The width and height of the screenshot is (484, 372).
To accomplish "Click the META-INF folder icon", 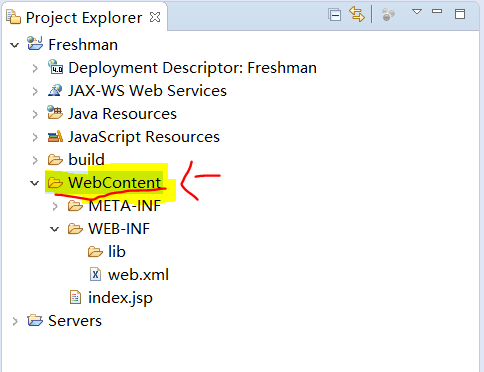I will click(x=75, y=206).
